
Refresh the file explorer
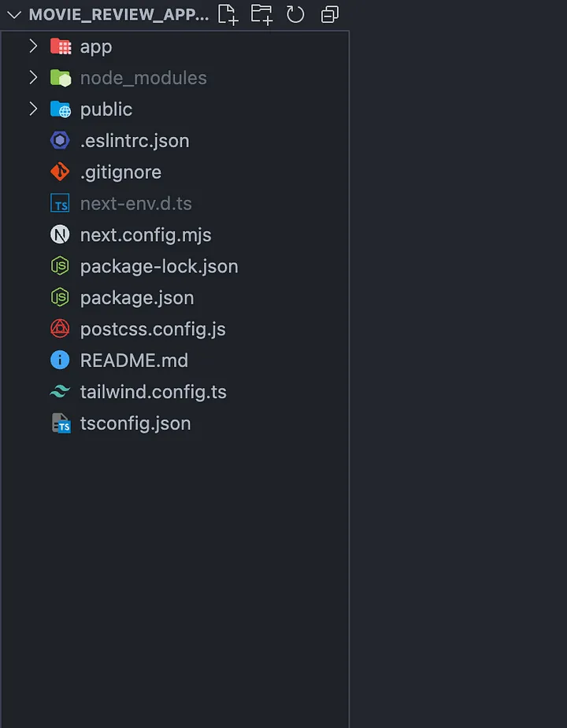point(295,14)
